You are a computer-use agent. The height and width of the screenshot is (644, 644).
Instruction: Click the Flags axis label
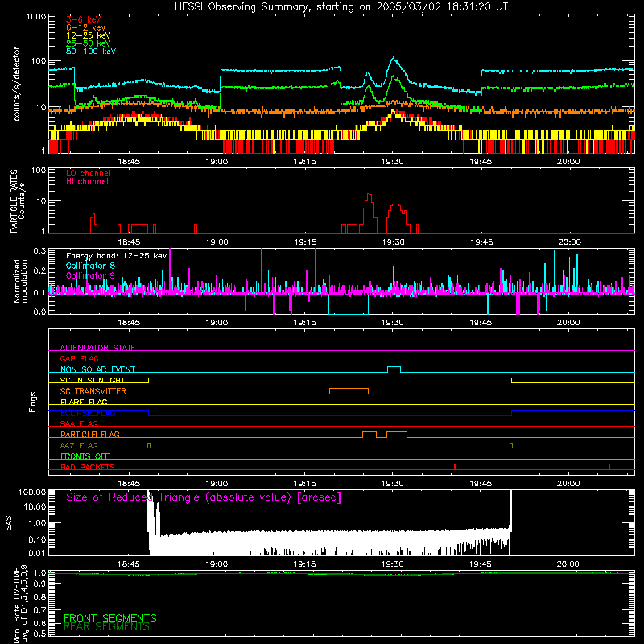(33, 402)
